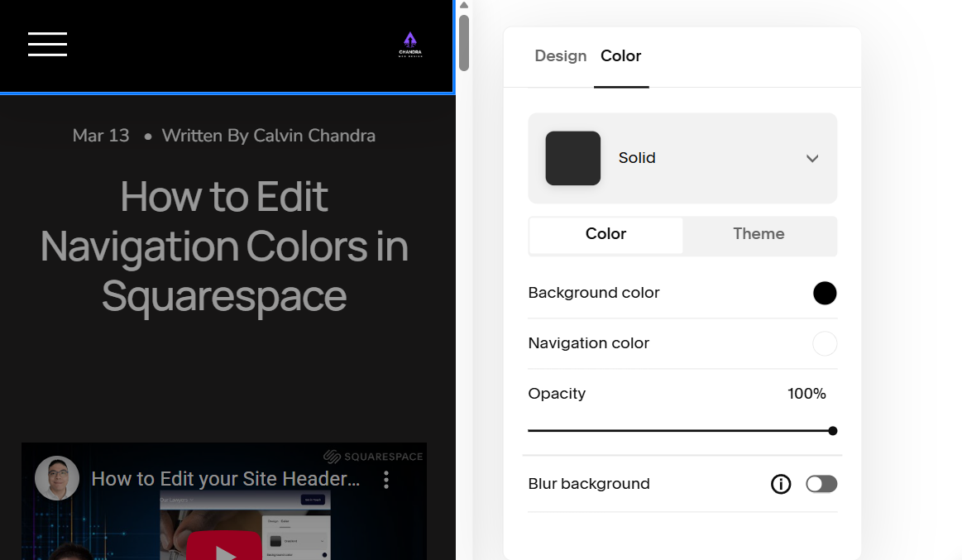Select the Navigation color swatch
The height and width of the screenshot is (560, 962).
click(x=825, y=343)
